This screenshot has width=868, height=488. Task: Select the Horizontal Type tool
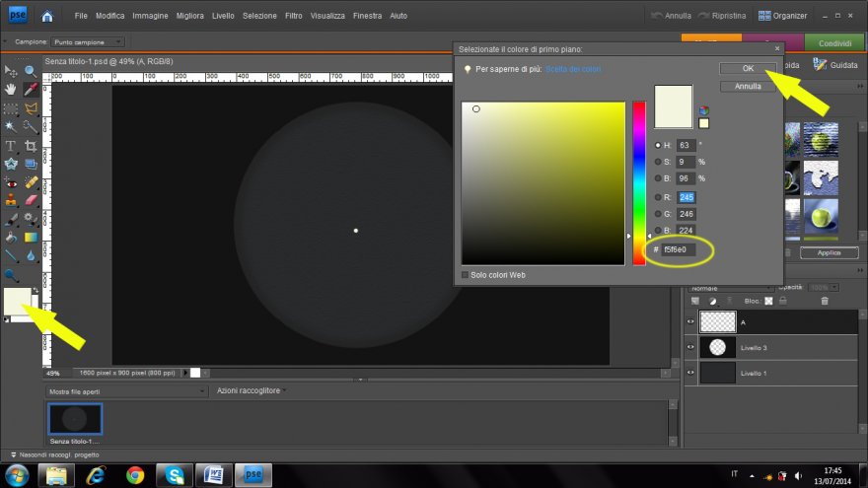tap(11, 146)
